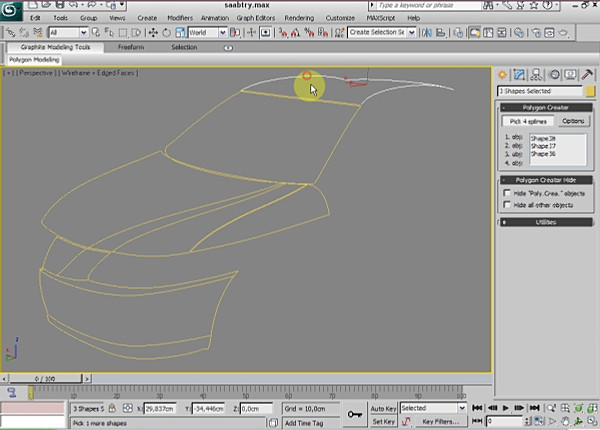Toggle the Percent Snap icon
600x430 pixels.
pyautogui.click(x=309, y=33)
